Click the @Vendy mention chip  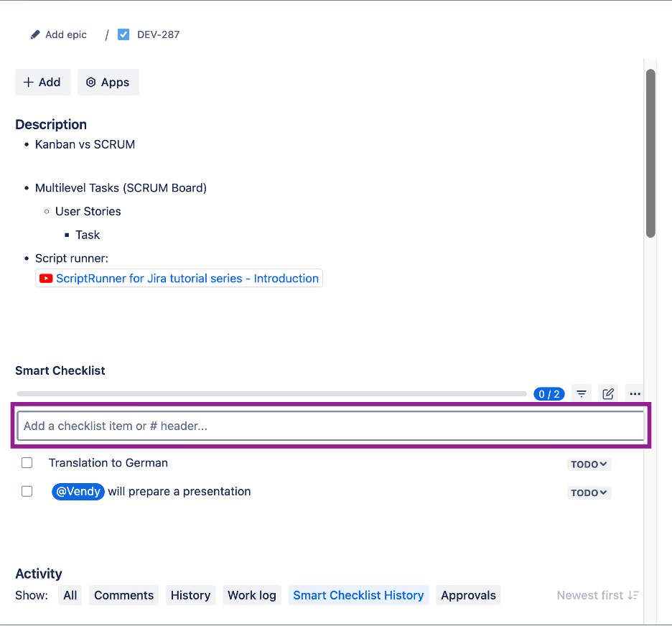pyautogui.click(x=78, y=491)
